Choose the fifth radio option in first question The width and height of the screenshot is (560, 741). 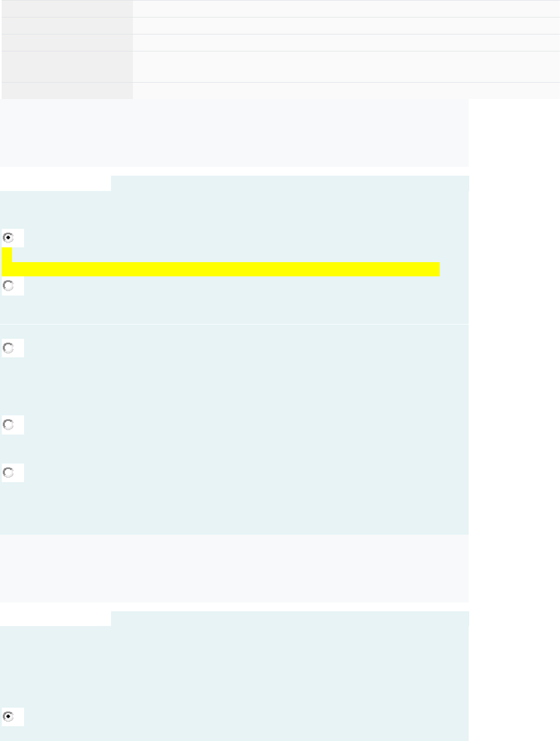point(8,472)
